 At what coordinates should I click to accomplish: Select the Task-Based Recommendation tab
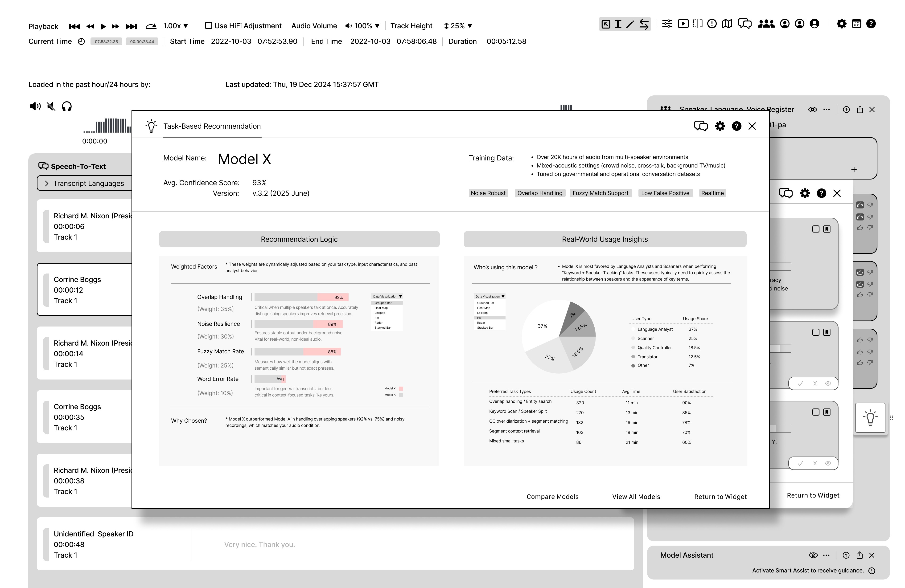click(x=212, y=126)
